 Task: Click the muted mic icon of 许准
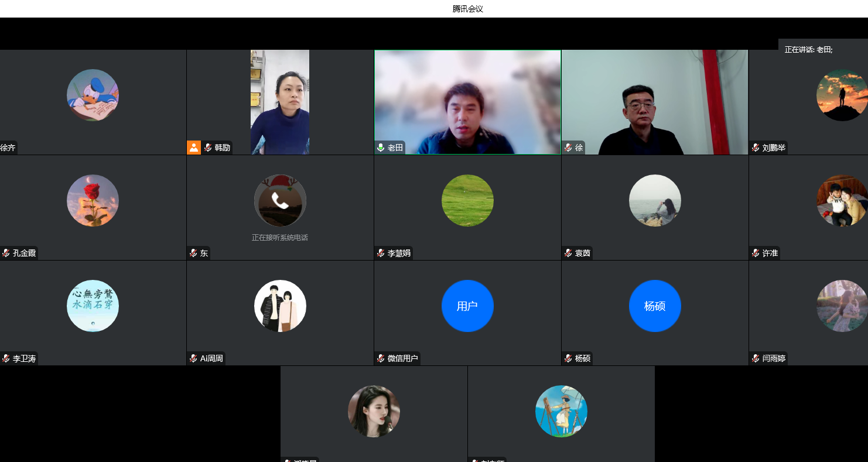[x=756, y=253]
